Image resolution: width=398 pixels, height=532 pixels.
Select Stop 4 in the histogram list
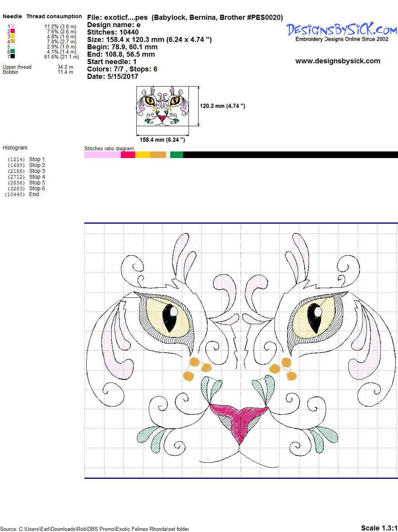click(x=37, y=177)
